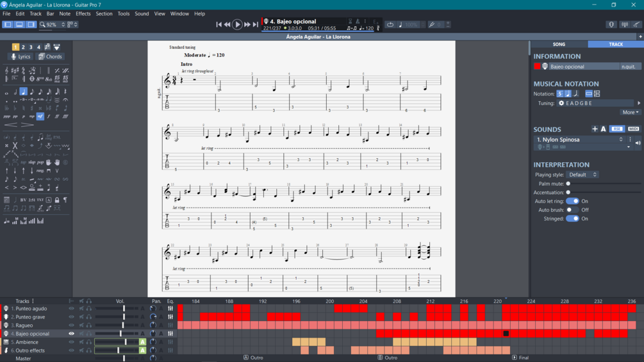The width and height of the screenshot is (644, 362).
Task: Toggle visibility of Bajeo opcional track
Action: [71, 334]
